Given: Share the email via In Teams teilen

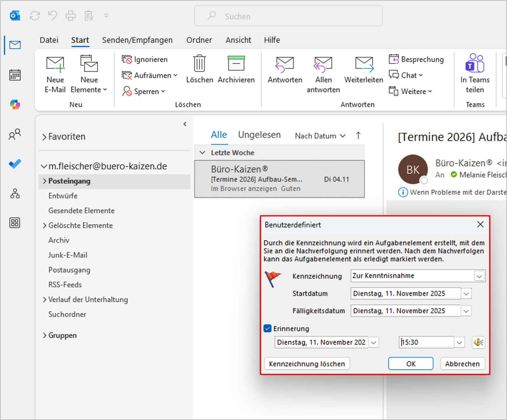Looking at the screenshot, I should pyautogui.click(x=475, y=73).
